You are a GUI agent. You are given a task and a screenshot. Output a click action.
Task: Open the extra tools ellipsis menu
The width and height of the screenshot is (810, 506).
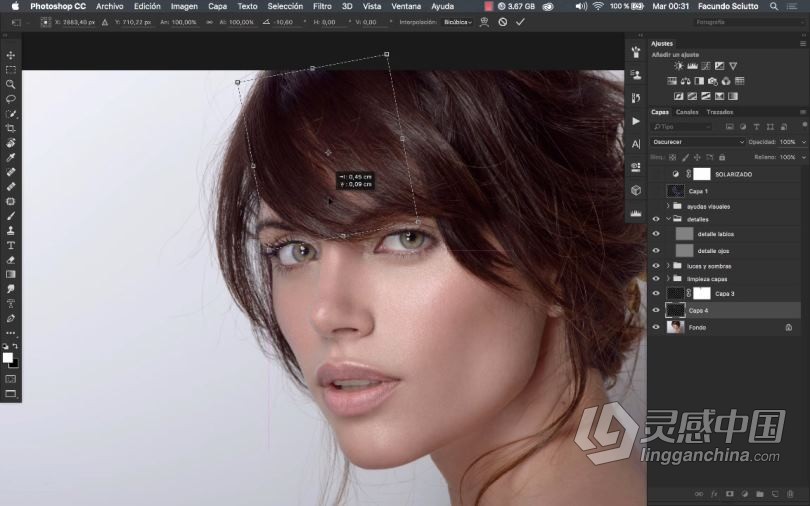(10, 333)
